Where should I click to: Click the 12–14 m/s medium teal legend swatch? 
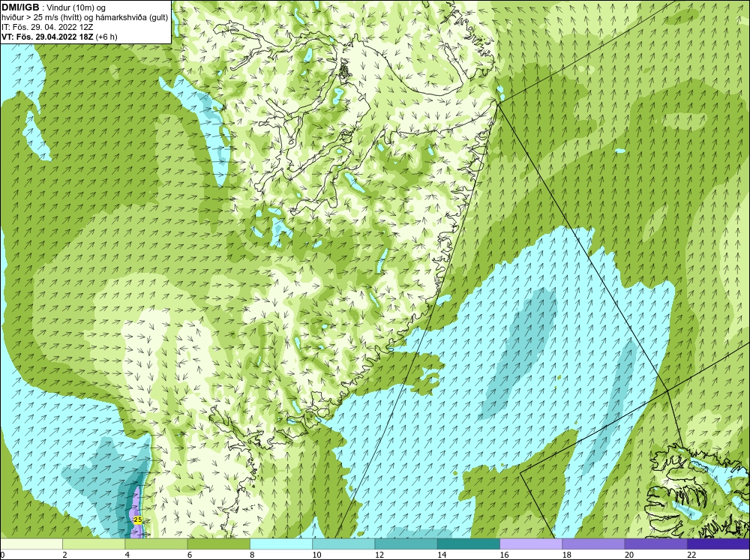tap(406, 544)
